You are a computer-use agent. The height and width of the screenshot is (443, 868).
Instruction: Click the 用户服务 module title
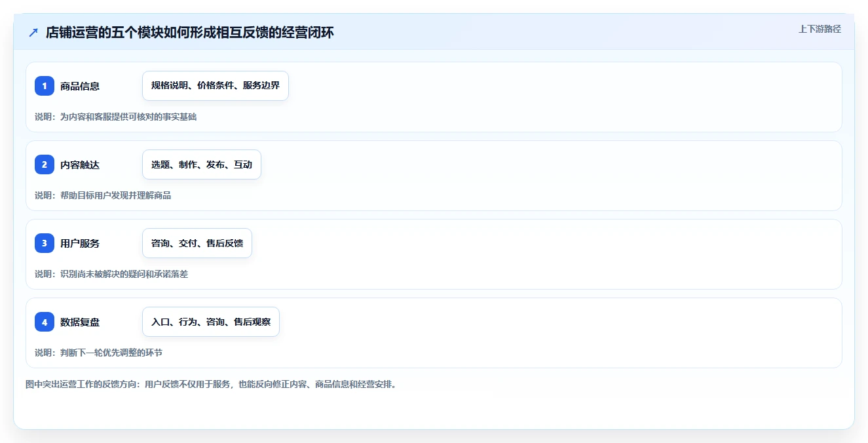click(x=80, y=244)
